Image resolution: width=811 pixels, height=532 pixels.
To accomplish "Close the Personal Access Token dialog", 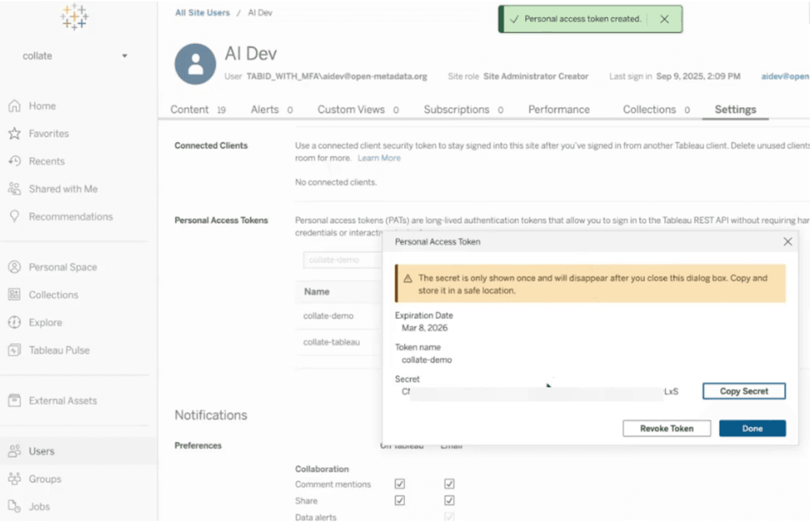I will (787, 241).
